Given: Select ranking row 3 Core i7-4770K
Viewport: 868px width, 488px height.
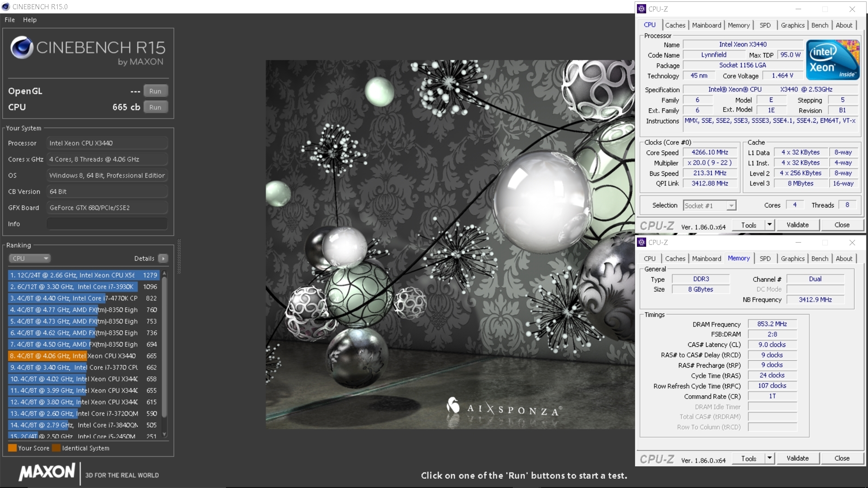Looking at the screenshot, I should (84, 298).
